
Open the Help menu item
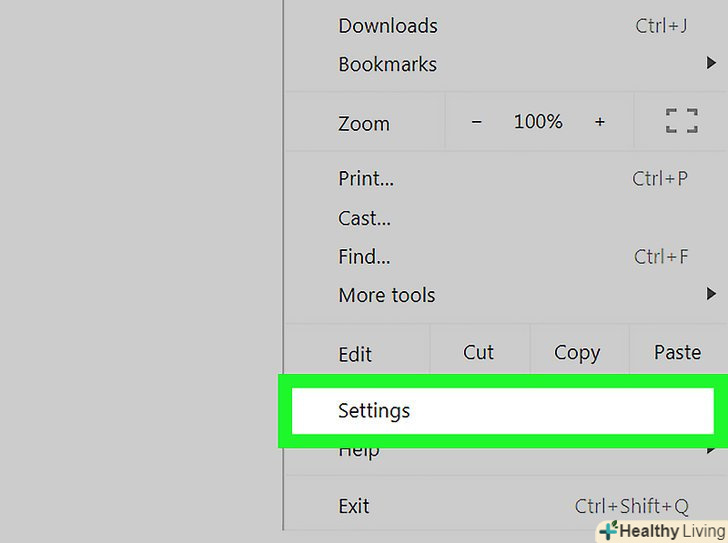point(358,452)
